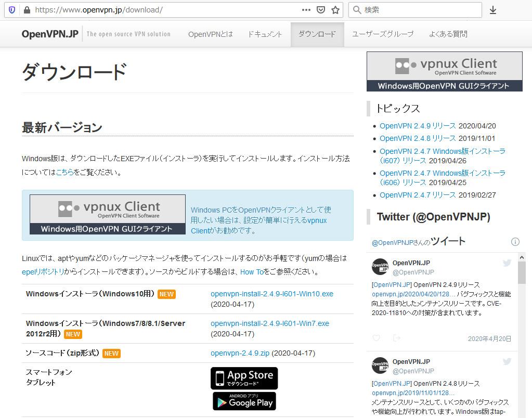The width and height of the screenshot is (532, 418).
Task: Click the Google Play badge
Action: tap(244, 401)
